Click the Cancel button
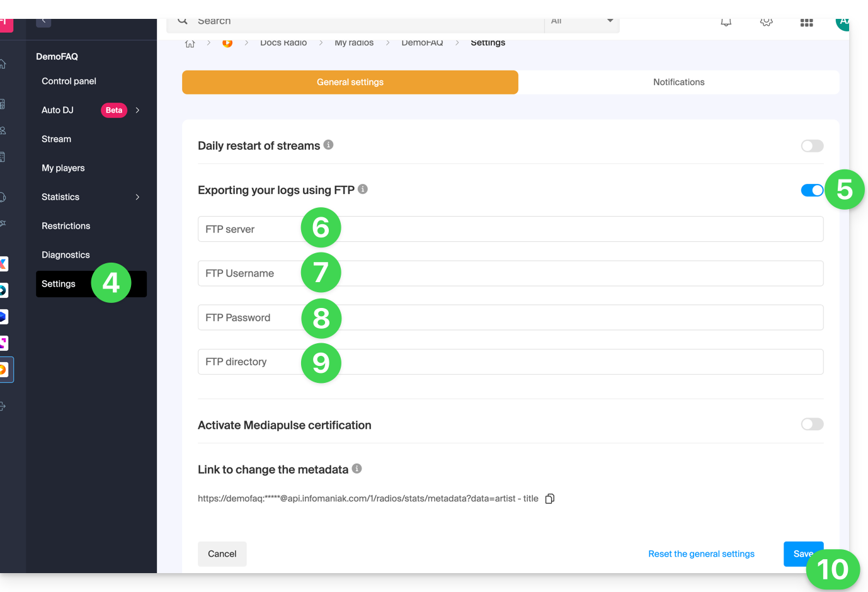868x592 pixels. tap(222, 554)
